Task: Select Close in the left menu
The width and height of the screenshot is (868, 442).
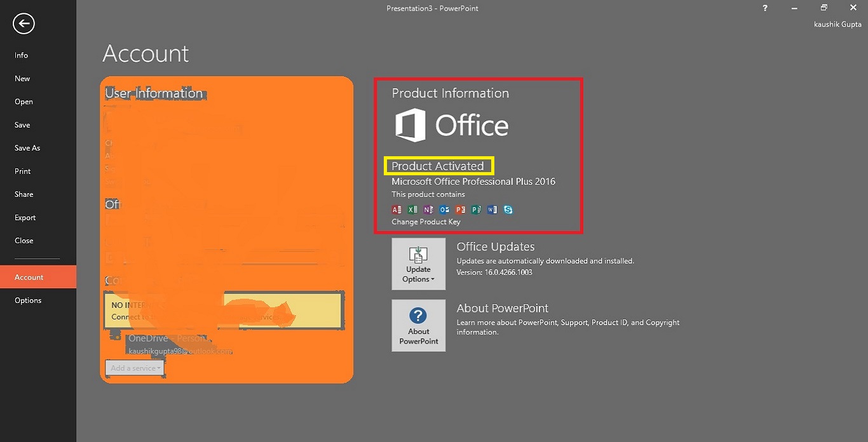Action: click(38, 241)
